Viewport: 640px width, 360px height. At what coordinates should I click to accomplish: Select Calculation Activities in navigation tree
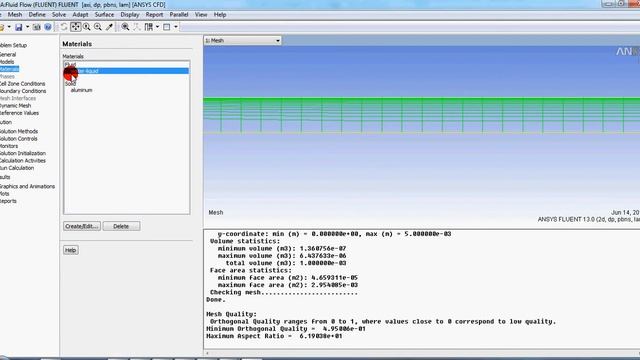click(23, 161)
